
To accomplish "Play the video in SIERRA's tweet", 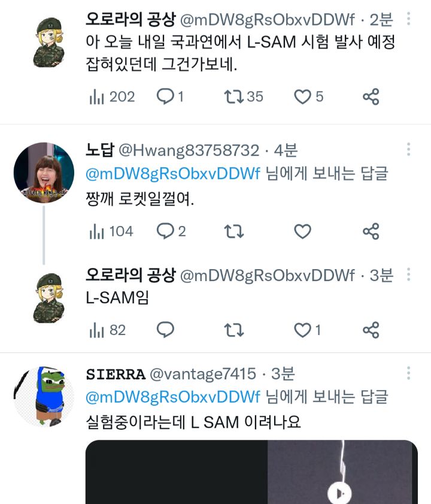I will (339, 493).
